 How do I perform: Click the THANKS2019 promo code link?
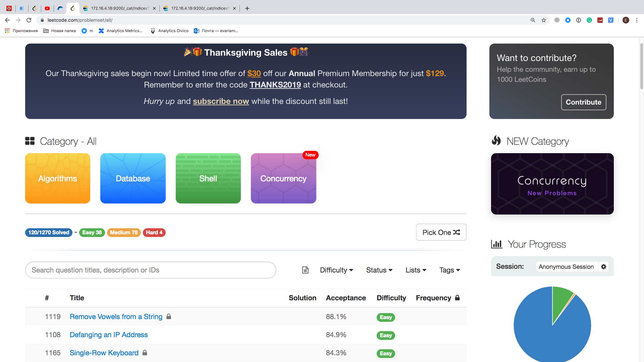pos(275,85)
